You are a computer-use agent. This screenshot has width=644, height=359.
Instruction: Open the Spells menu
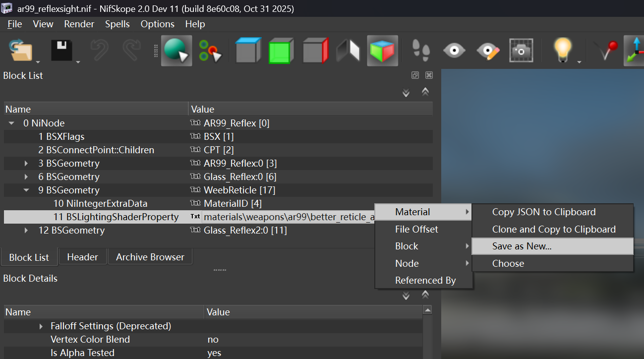117,24
